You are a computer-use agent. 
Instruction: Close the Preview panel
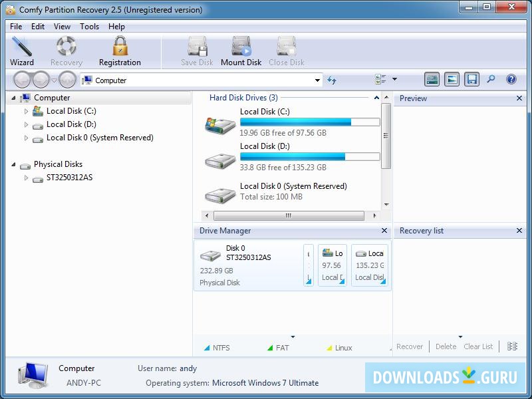(x=519, y=98)
